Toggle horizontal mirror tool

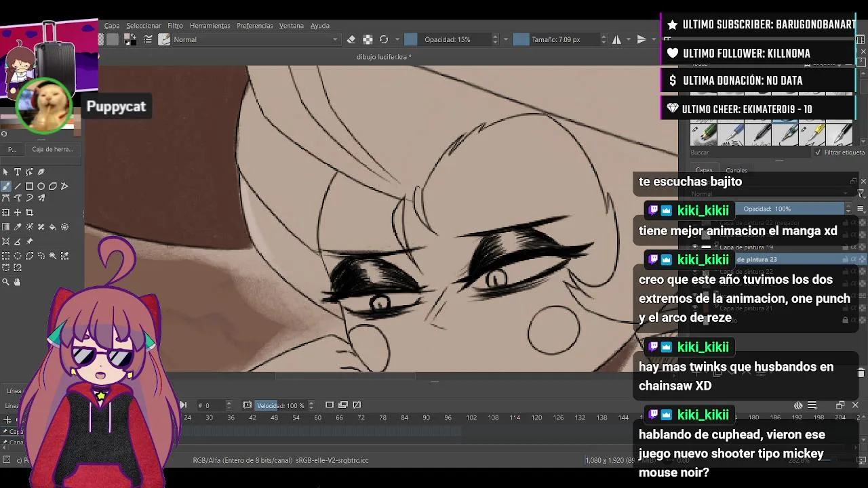pos(616,39)
